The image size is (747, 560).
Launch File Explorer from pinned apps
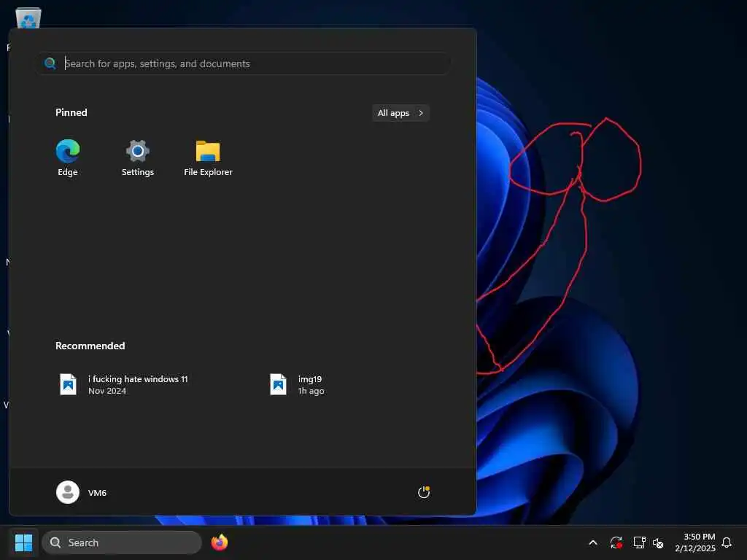[208, 158]
